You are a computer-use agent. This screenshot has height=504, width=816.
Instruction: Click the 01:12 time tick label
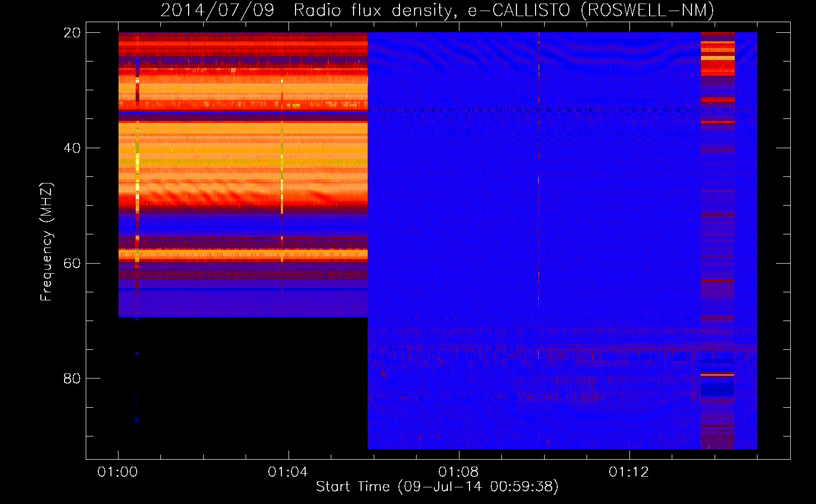tap(629, 472)
